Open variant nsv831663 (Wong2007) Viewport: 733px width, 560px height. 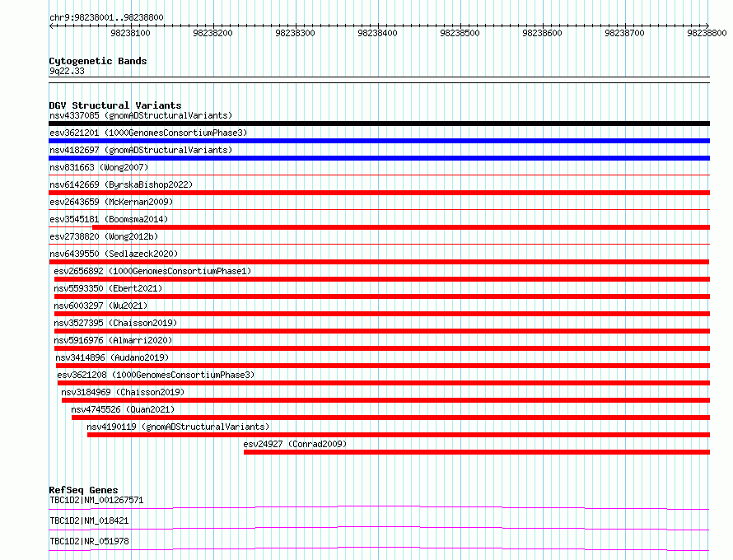[99, 167]
